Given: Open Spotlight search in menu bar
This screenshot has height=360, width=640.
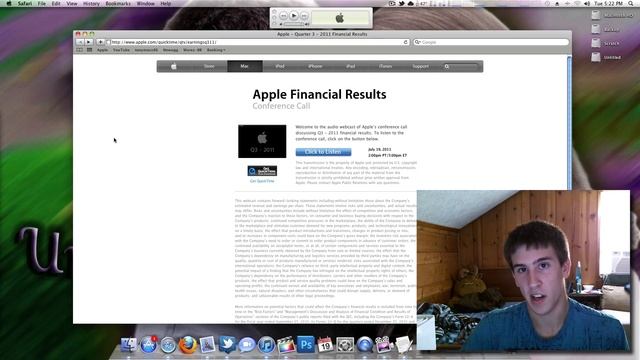Looking at the screenshot, I should point(631,3).
